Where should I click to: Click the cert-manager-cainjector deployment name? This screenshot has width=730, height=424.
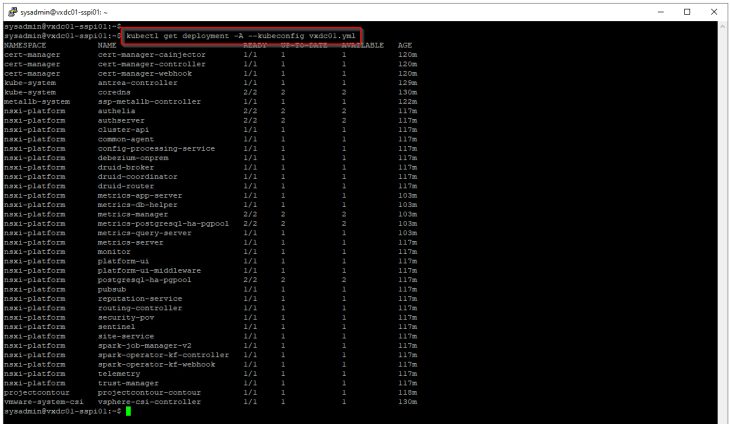coord(150,54)
